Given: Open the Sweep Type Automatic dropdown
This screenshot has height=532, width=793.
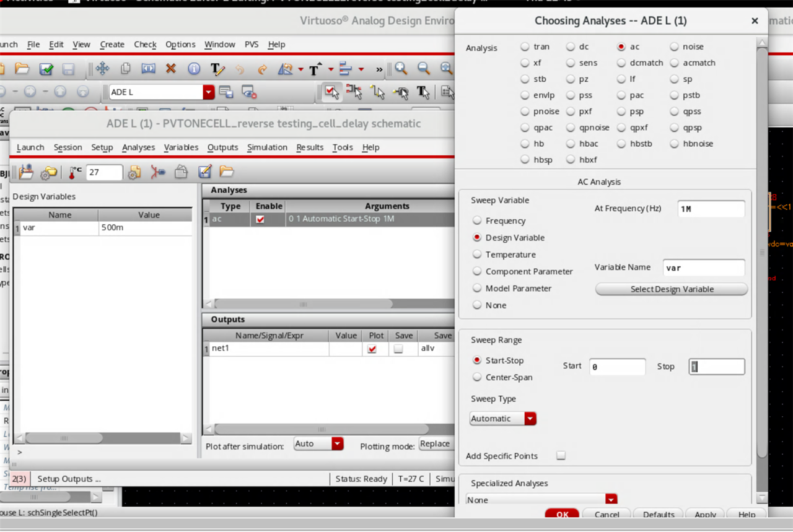Looking at the screenshot, I should coord(530,419).
